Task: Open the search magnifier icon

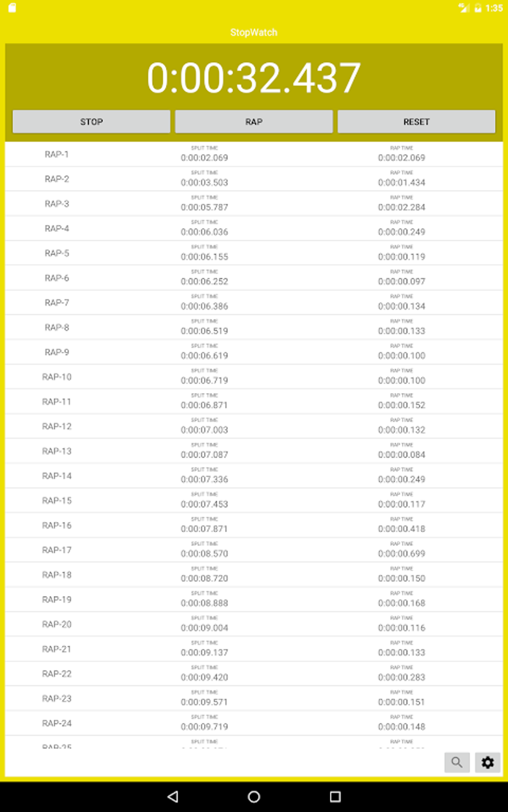Action: (457, 762)
